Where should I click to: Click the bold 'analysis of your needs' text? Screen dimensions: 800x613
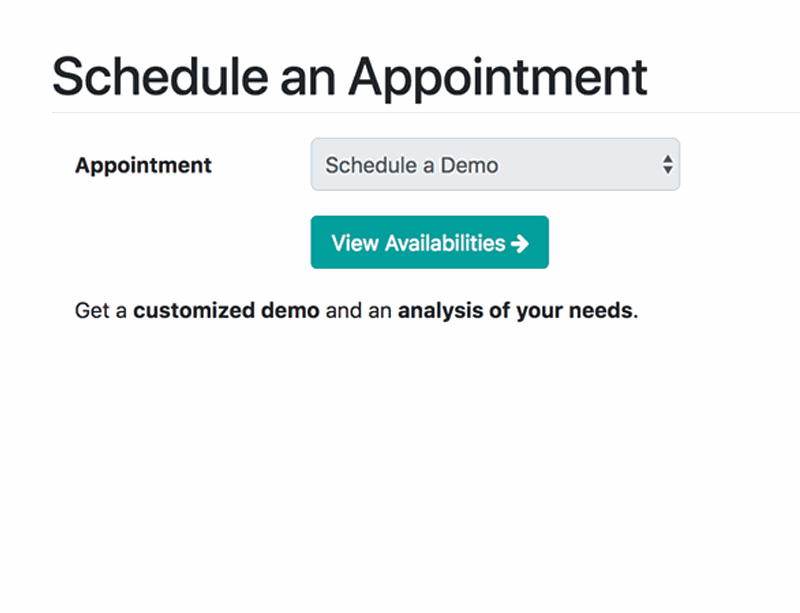(515, 310)
